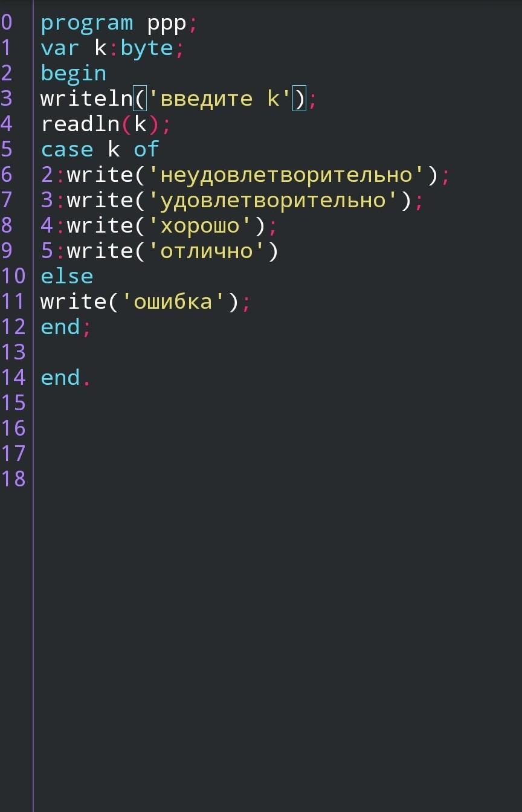This screenshot has width=522, height=812.
Task: Click the 'удовлетворительно' string on line 7
Action: pyautogui.click(x=273, y=200)
